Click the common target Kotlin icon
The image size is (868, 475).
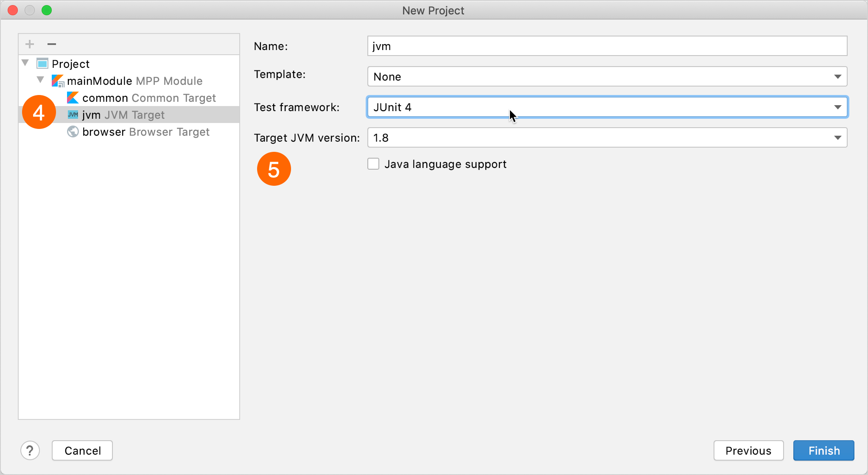73,98
